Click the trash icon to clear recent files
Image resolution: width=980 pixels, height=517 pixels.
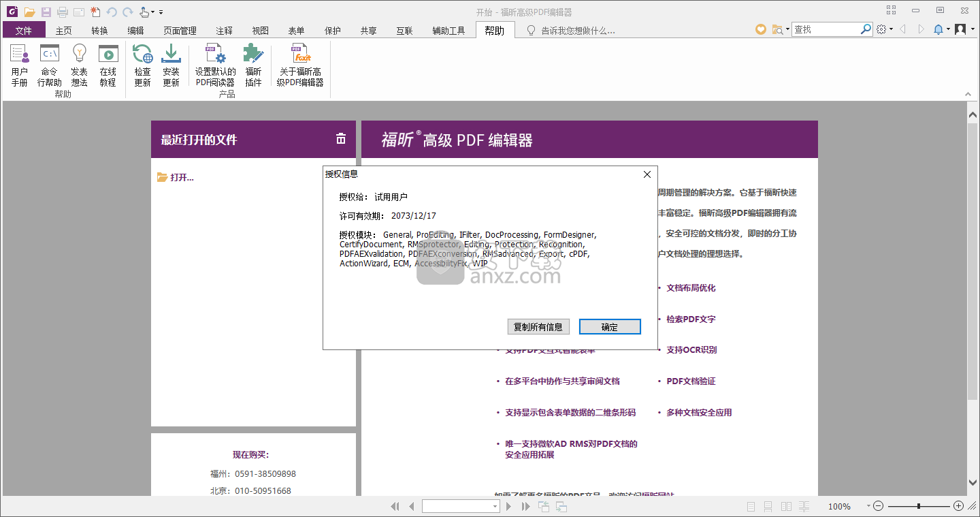pos(341,139)
